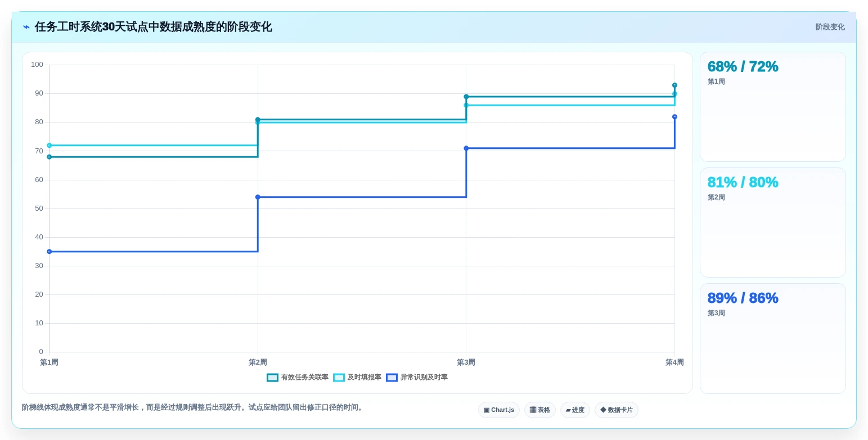Click 异常识别及时率 data point at 第2周 (54)

tap(258, 197)
